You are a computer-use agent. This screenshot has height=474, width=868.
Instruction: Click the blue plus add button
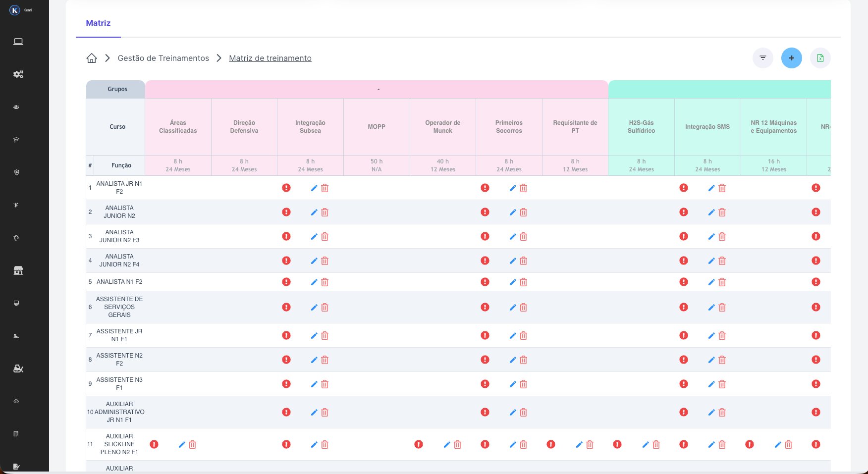[x=791, y=58]
